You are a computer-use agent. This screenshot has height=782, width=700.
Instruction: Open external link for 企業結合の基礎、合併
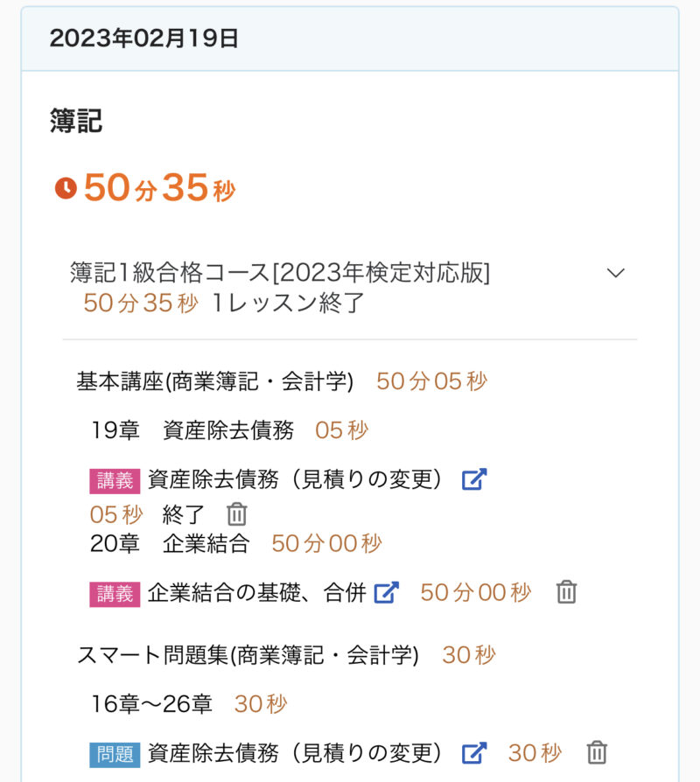pyautogui.click(x=386, y=592)
